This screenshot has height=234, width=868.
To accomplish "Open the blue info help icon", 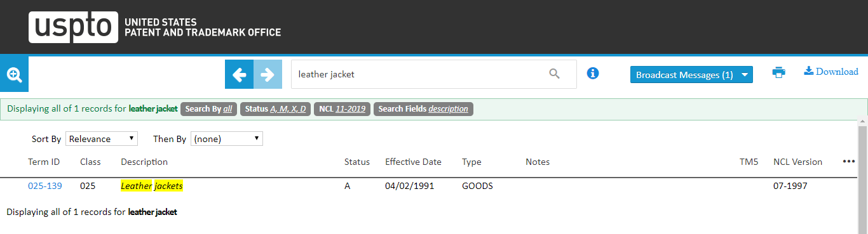I will coord(593,74).
